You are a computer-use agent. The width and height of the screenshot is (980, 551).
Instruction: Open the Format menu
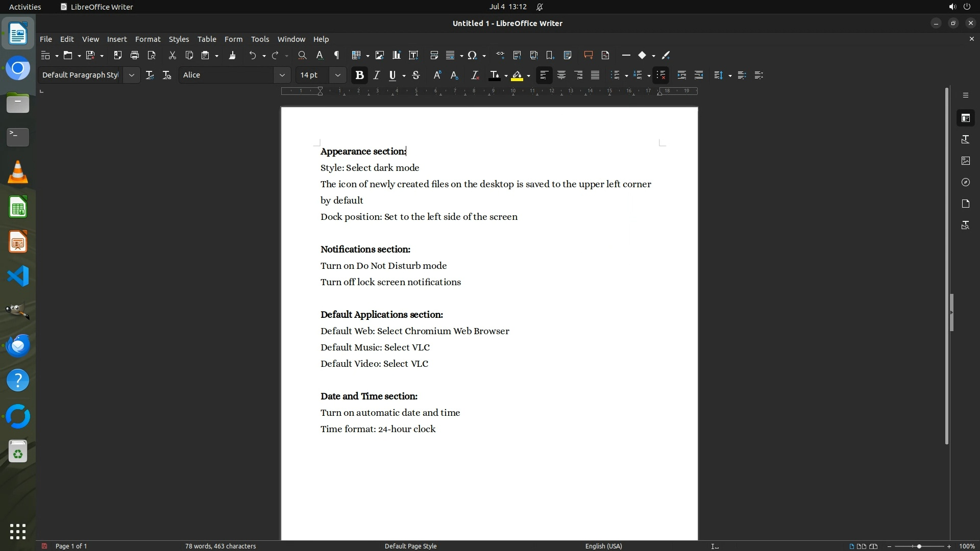tap(148, 39)
